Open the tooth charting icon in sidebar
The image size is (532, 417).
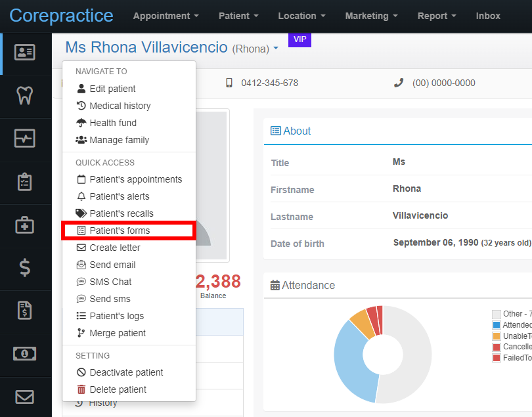click(x=26, y=95)
